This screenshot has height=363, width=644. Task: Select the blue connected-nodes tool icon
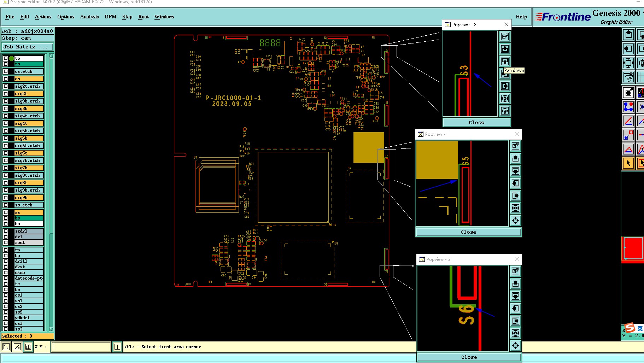[x=628, y=106]
